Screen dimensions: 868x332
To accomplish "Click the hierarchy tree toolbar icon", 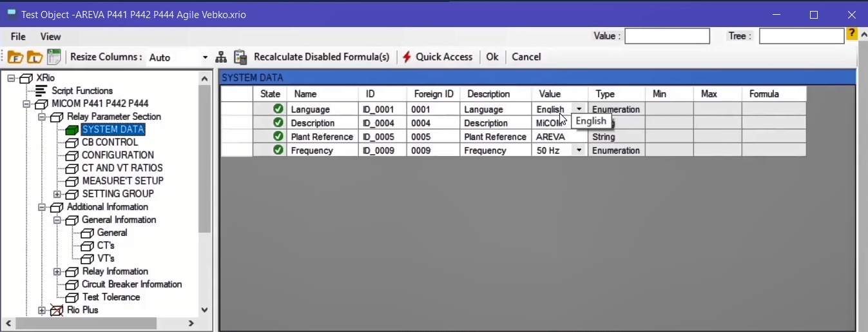I will (221, 57).
